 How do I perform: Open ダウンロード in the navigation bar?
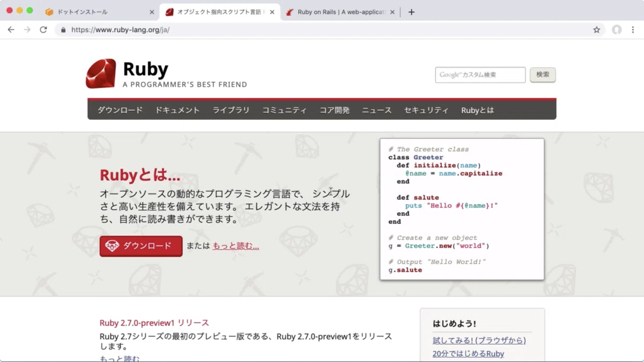[120, 110]
